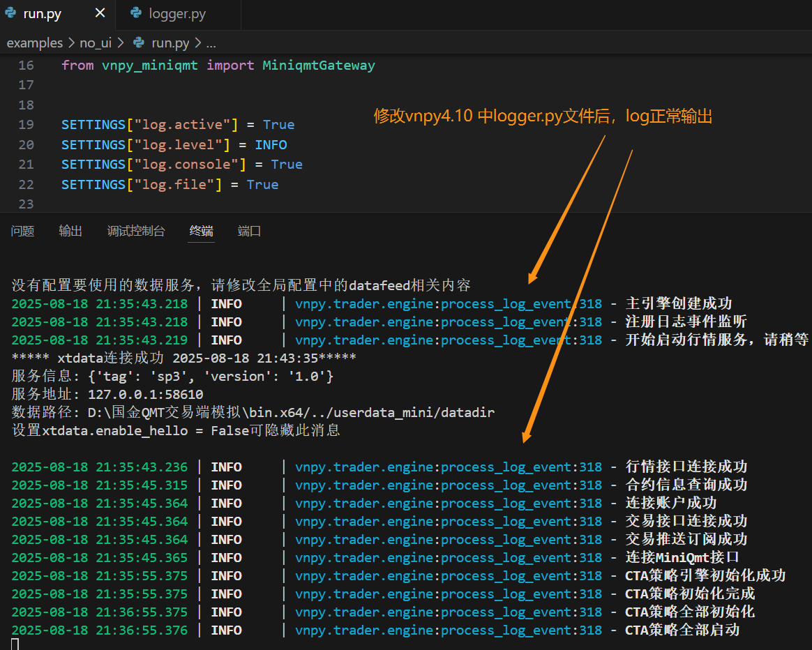Click 主引擎创建成功 log message
This screenshot has width=812, height=650.
tap(679, 303)
